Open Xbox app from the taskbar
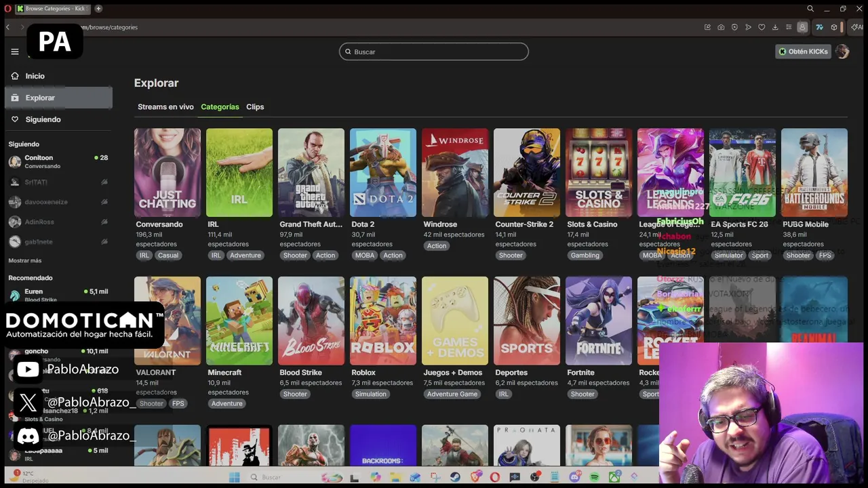This screenshot has width=868, height=488. click(614, 477)
